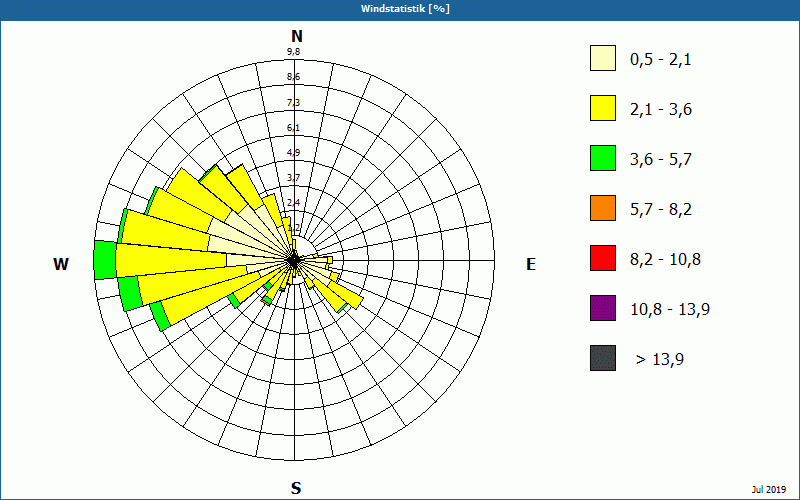This screenshot has height=500, width=800.
Task: Click the legend label 10,8 - 13,9
Action: coord(670,310)
